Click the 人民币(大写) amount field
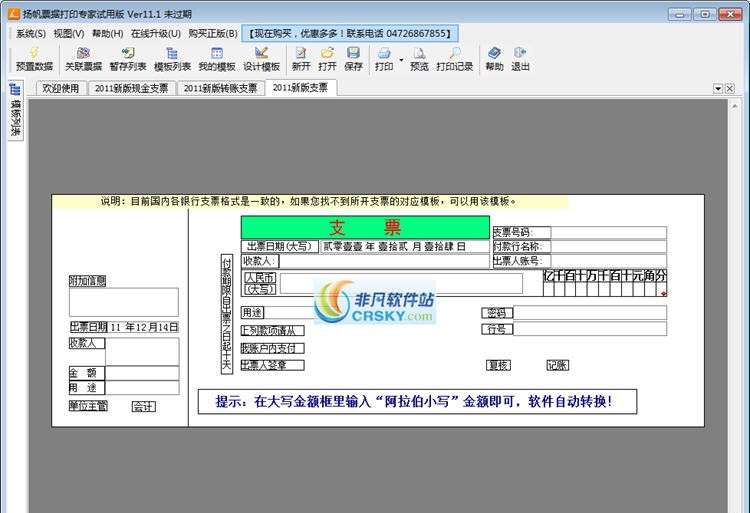This screenshot has width=750, height=513. pos(401,284)
